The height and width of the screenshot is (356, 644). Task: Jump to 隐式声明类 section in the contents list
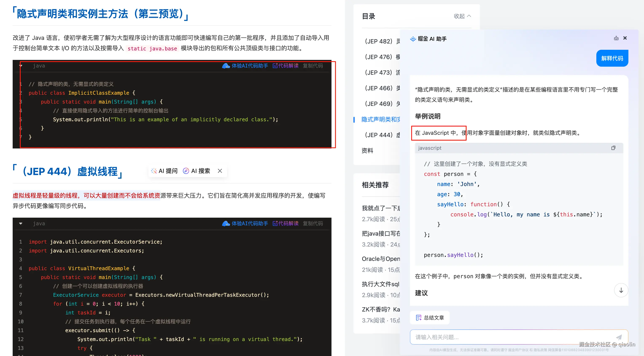click(x=380, y=120)
